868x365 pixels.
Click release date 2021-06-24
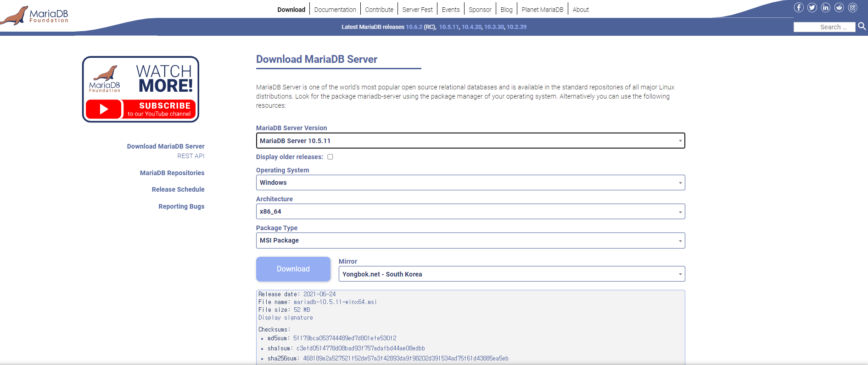(x=319, y=294)
